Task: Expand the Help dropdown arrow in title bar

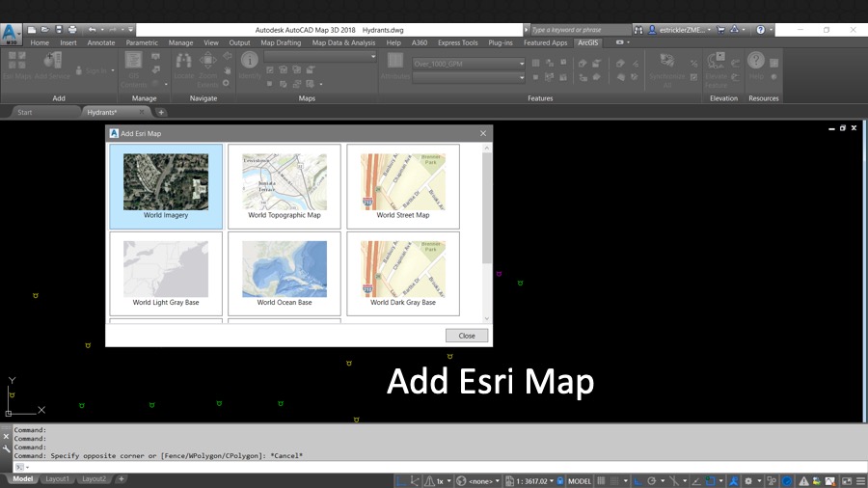Action: click(x=770, y=30)
